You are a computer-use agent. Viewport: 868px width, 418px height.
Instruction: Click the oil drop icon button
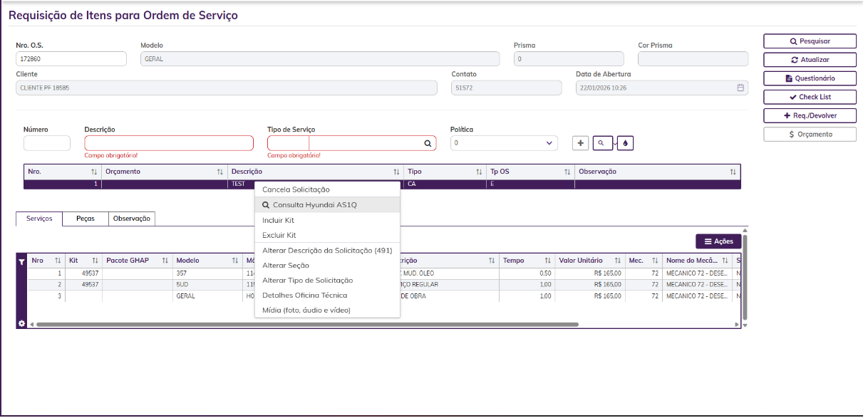pyautogui.click(x=625, y=143)
